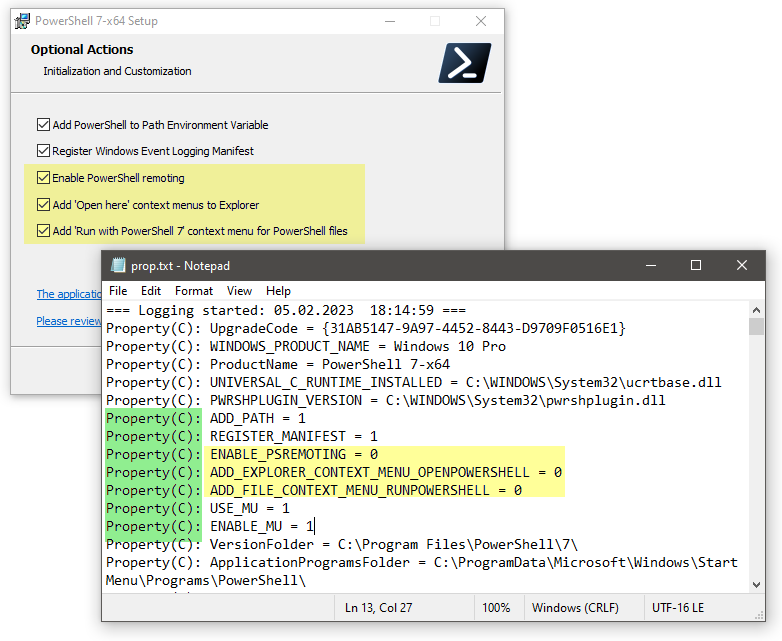Click the 'Optional Actions' heading
This screenshot has width=782, height=641.
[82, 49]
